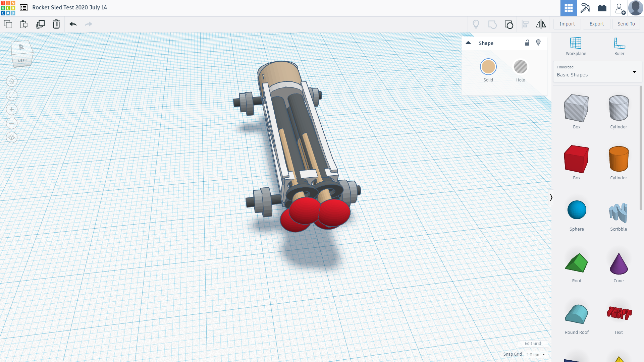Image resolution: width=644 pixels, height=362 pixels.
Task: Open the Blocks pickaxe mode
Action: pos(585,8)
